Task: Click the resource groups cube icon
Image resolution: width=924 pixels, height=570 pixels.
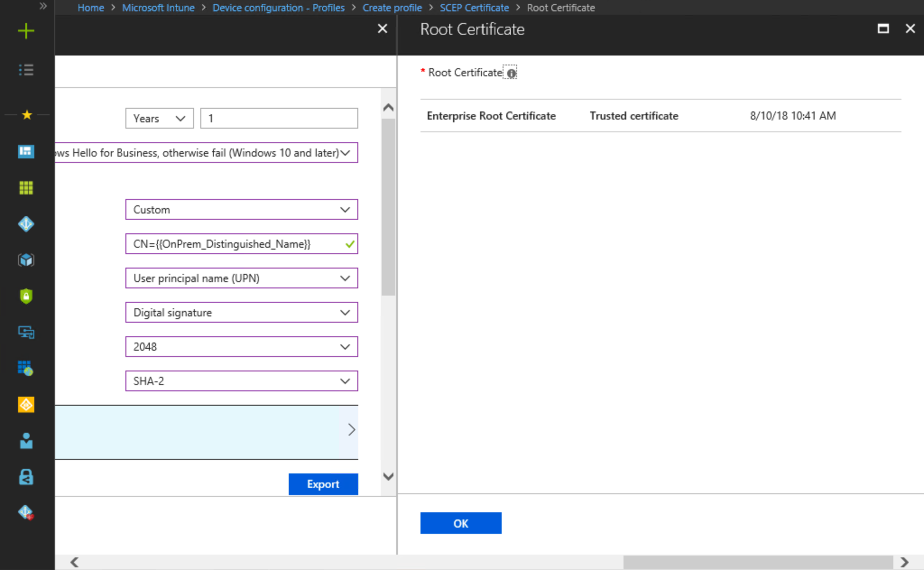Action: [26, 260]
